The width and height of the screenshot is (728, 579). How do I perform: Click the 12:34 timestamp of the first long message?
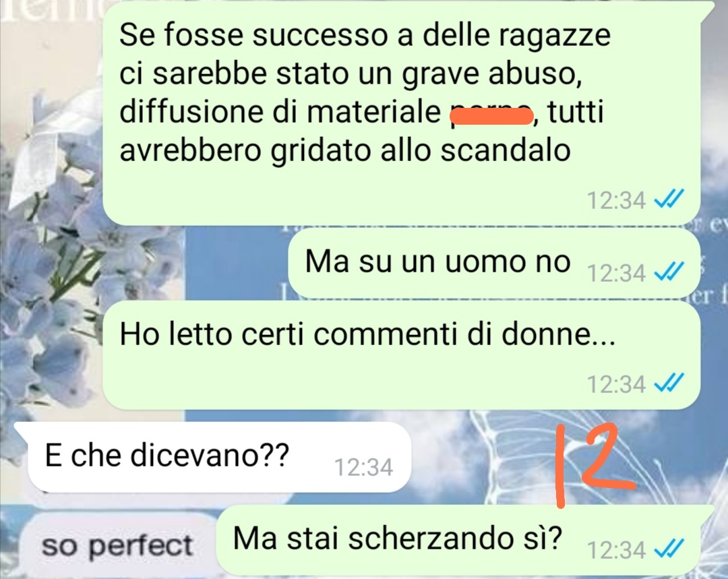pyautogui.click(x=616, y=201)
